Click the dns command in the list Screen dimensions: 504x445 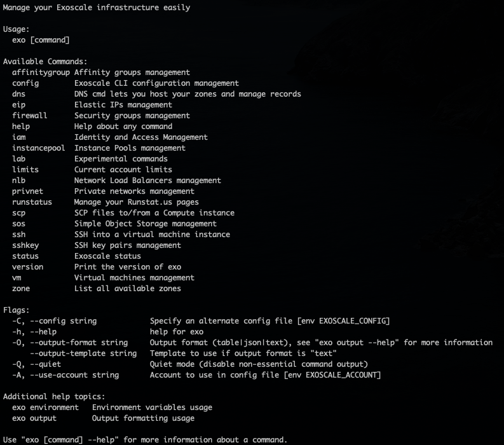18,94
